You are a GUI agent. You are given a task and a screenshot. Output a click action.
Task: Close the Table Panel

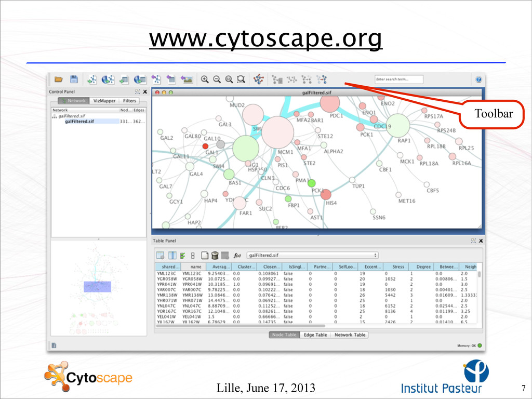point(481,241)
